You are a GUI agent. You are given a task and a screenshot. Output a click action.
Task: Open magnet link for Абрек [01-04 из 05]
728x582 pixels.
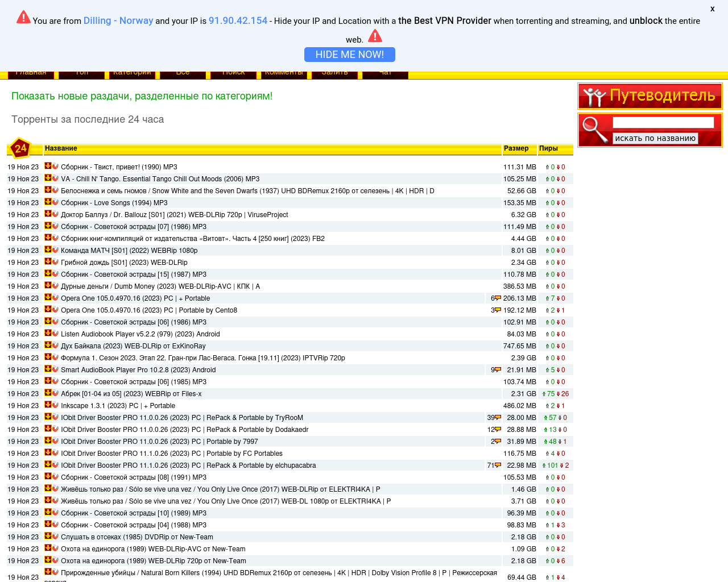[55, 393]
